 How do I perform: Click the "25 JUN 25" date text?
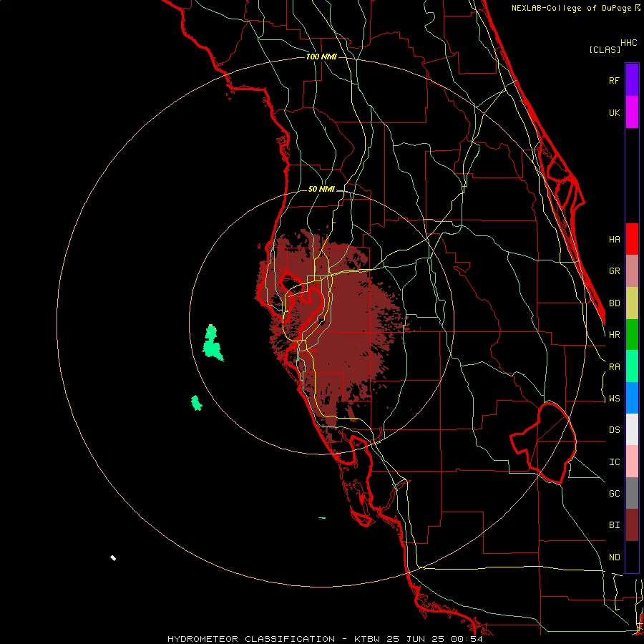coord(416,639)
